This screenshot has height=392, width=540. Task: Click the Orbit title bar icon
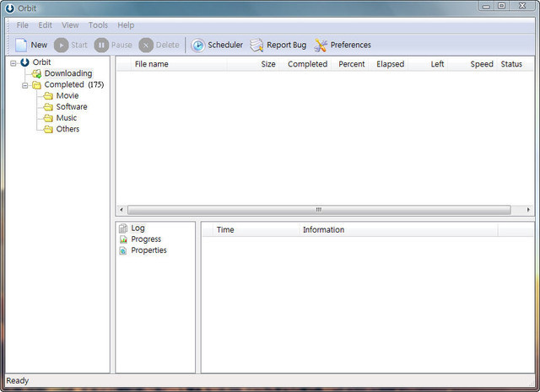coord(10,8)
